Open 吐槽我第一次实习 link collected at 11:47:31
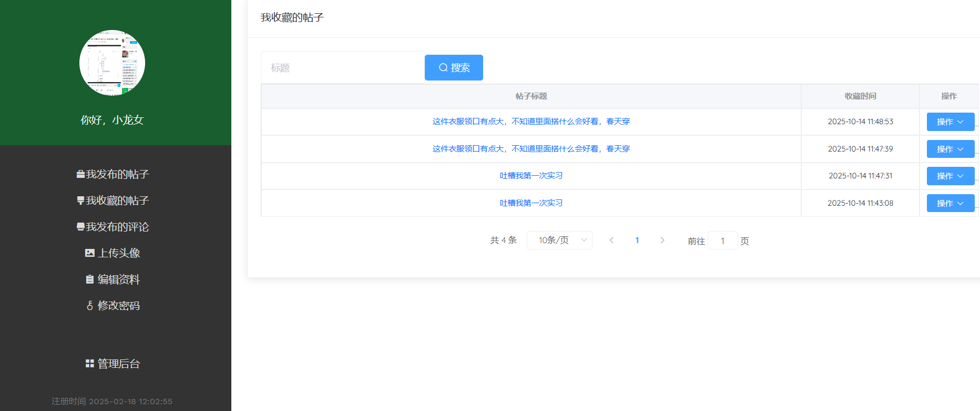 pyautogui.click(x=531, y=176)
